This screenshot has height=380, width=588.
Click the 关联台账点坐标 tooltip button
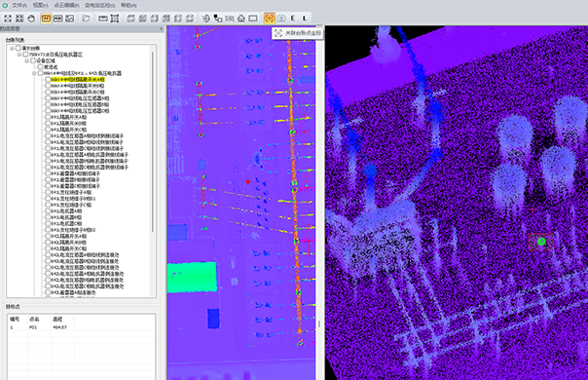pyautogui.click(x=298, y=33)
